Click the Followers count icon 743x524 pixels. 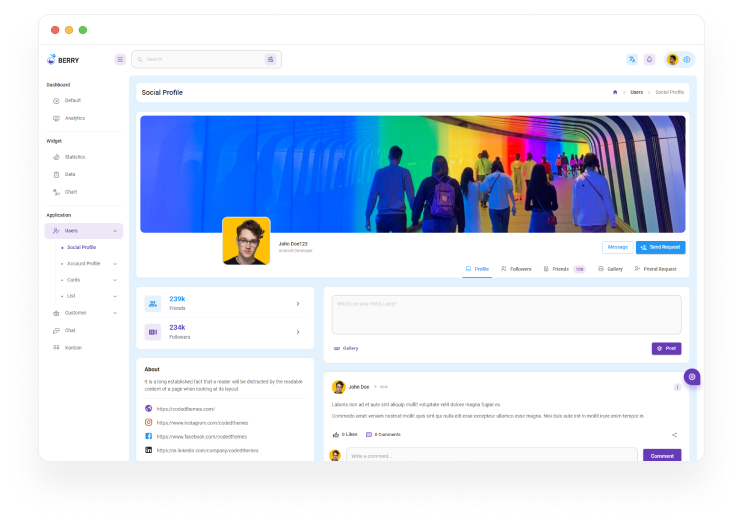(153, 332)
